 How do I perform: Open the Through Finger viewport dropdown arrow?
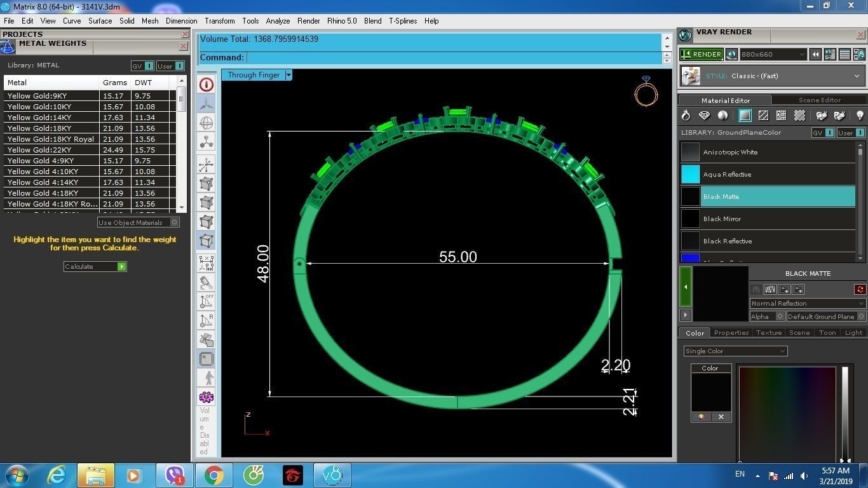(x=288, y=75)
